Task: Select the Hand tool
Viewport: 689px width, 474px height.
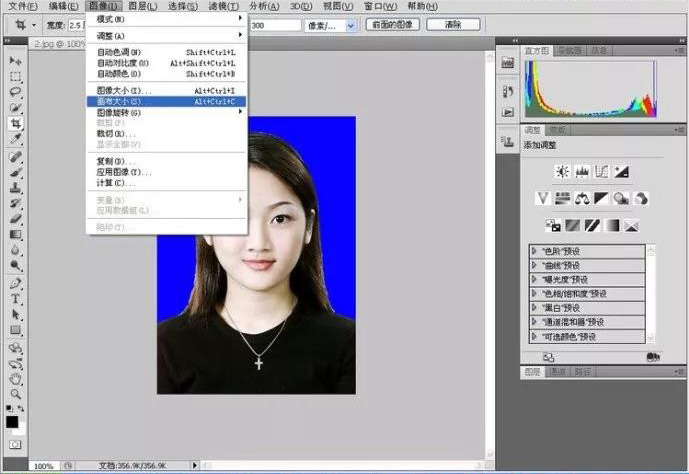Action: click(16, 379)
